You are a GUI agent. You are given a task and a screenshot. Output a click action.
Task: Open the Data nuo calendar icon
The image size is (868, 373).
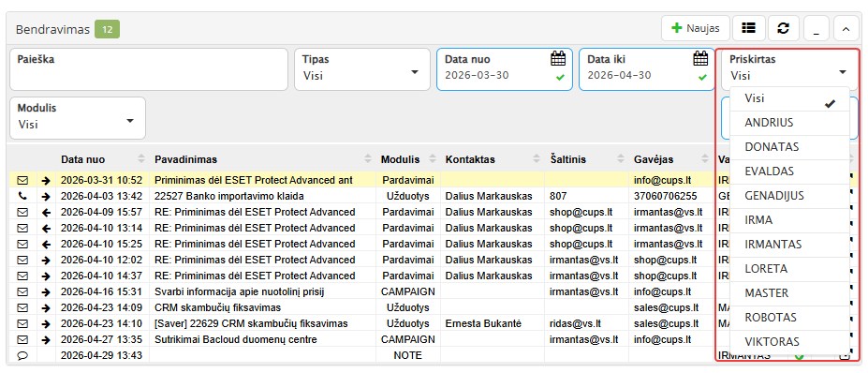pos(559,58)
